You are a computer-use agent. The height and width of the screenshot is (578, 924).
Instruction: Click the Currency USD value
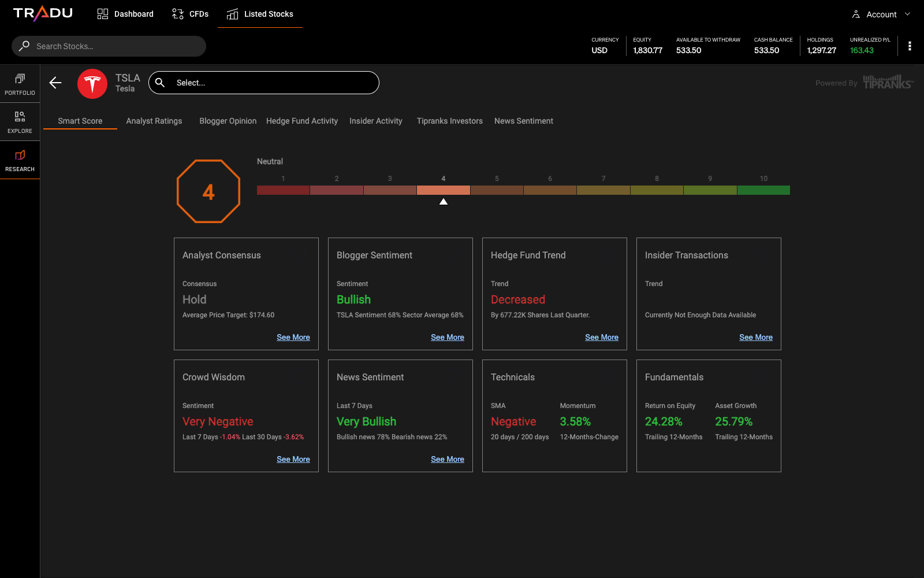pos(599,50)
